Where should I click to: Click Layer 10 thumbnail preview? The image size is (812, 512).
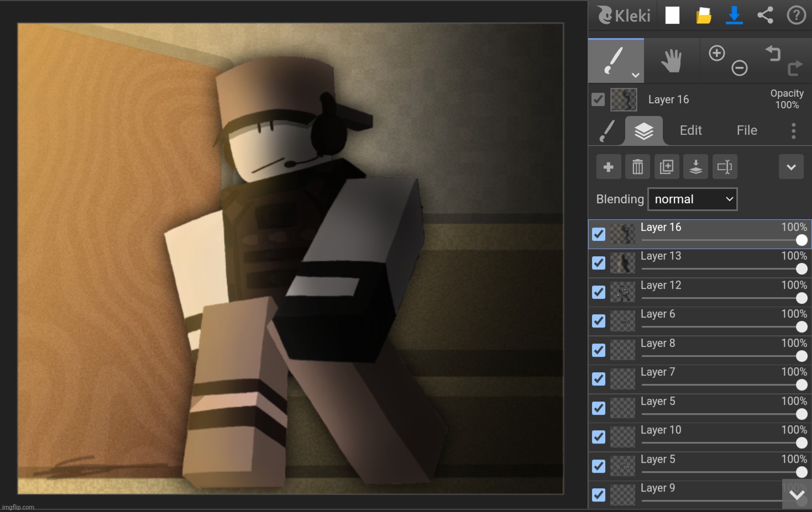point(623,437)
